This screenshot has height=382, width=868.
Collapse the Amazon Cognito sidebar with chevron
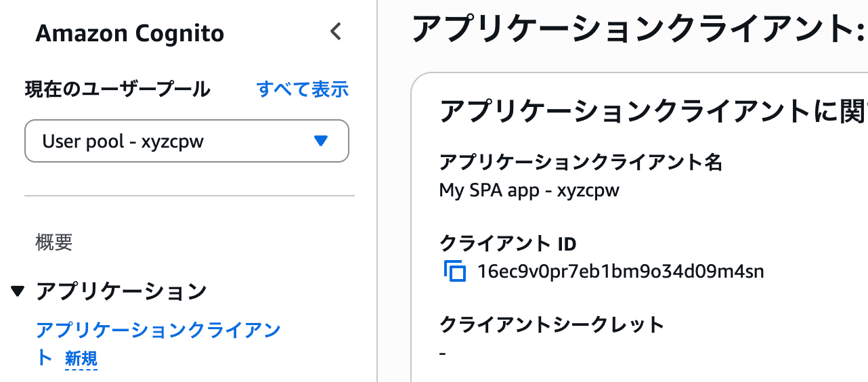[x=336, y=32]
